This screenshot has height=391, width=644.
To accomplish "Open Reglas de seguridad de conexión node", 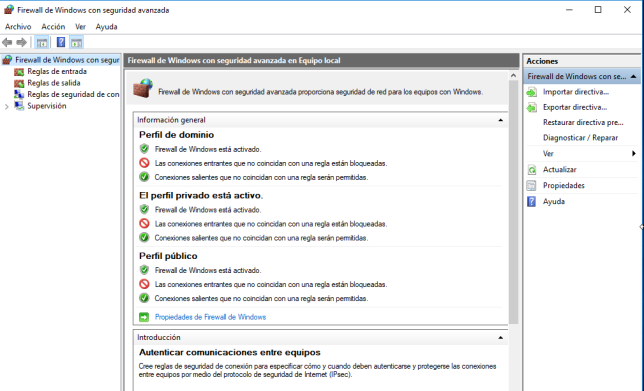I will [x=73, y=94].
